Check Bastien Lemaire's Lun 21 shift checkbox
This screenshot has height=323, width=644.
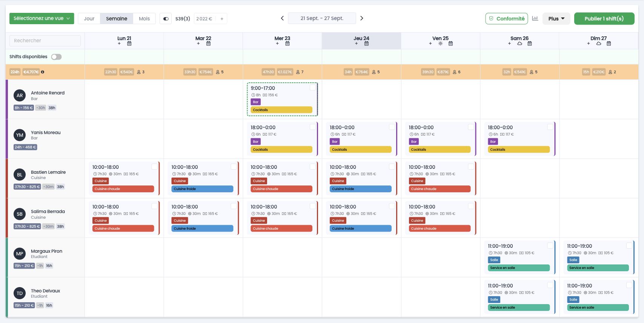click(154, 167)
